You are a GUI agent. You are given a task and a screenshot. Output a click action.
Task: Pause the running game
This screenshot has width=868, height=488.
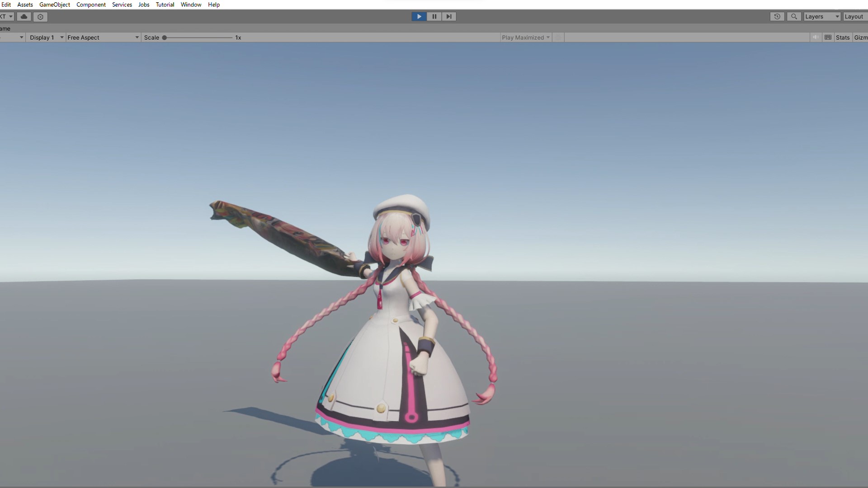(x=434, y=16)
